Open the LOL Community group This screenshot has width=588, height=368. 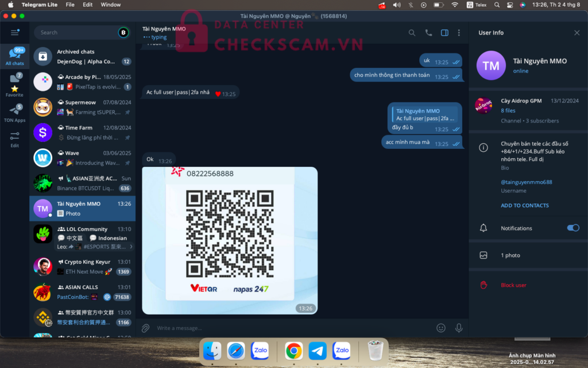(x=83, y=237)
